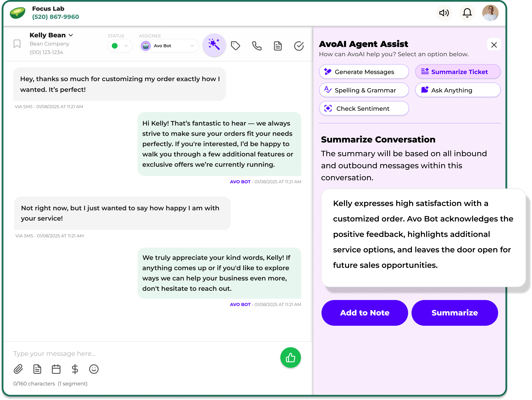Image resolution: width=532 pixels, height=400 pixels.
Task: Click contact phone (510) 123-1234
Action: click(46, 52)
